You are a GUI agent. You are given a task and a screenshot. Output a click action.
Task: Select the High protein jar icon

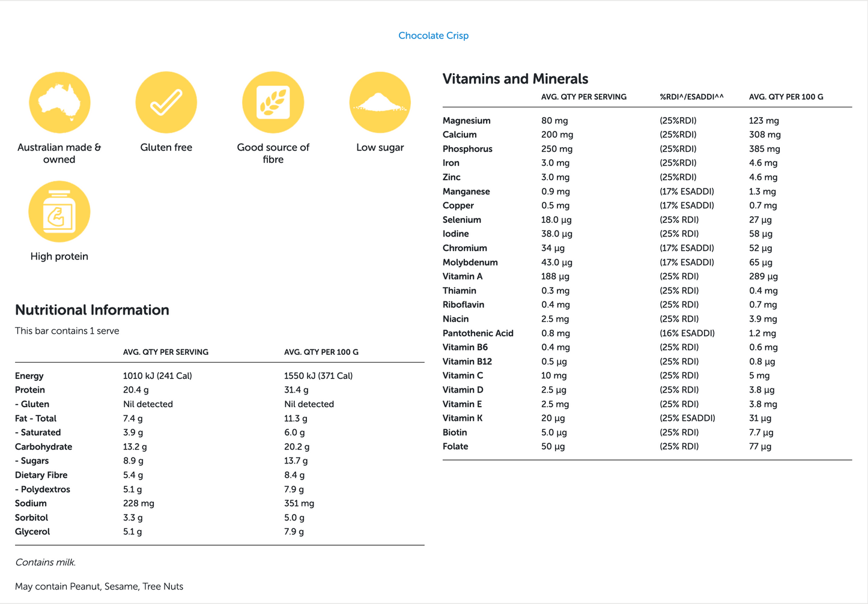pos(59,212)
